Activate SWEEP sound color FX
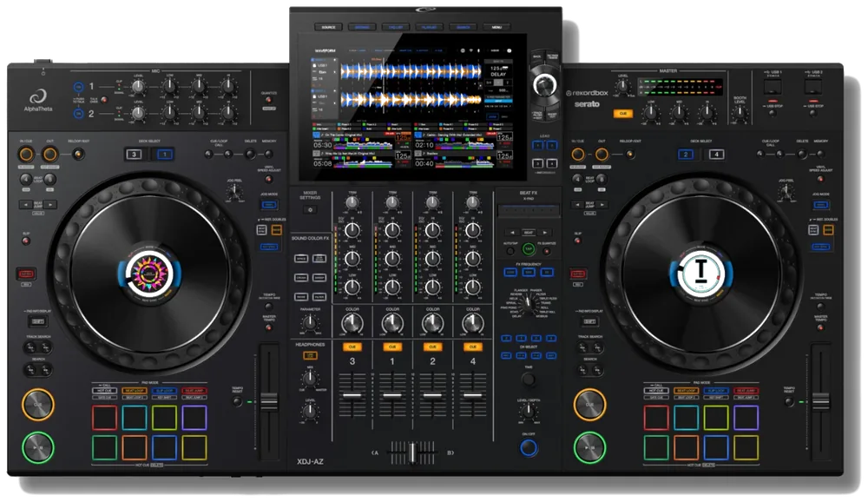The width and height of the screenshot is (868, 502). (x=319, y=278)
